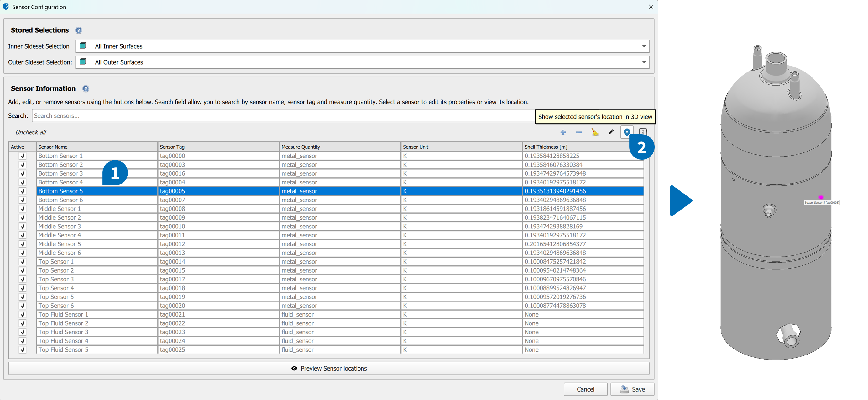Uncheck Active box for Bottom Sensor 1
The height and width of the screenshot is (400, 868).
coord(23,156)
